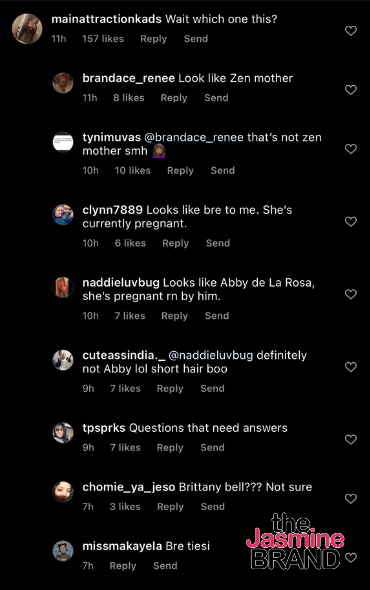Like mainattractionkads' comment with heart icon
370x590 pixels.
coord(351,30)
